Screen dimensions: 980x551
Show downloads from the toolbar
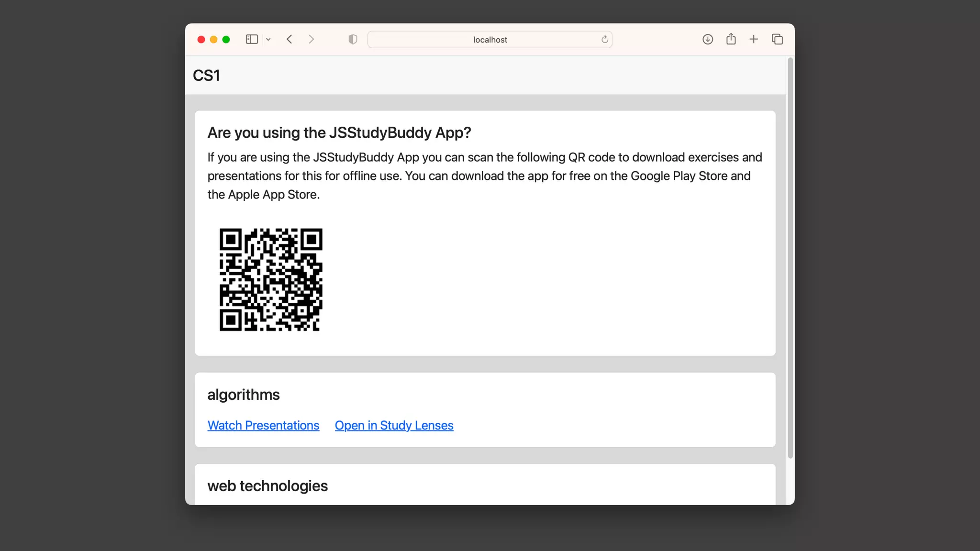(x=708, y=39)
